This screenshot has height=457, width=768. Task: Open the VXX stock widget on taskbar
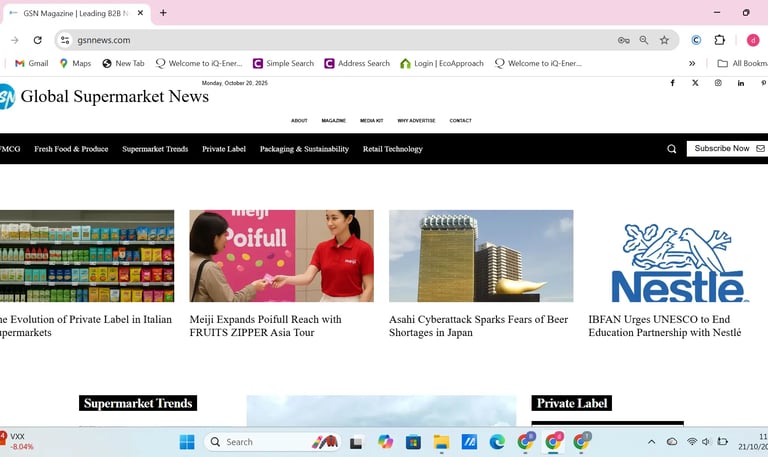(x=18, y=441)
